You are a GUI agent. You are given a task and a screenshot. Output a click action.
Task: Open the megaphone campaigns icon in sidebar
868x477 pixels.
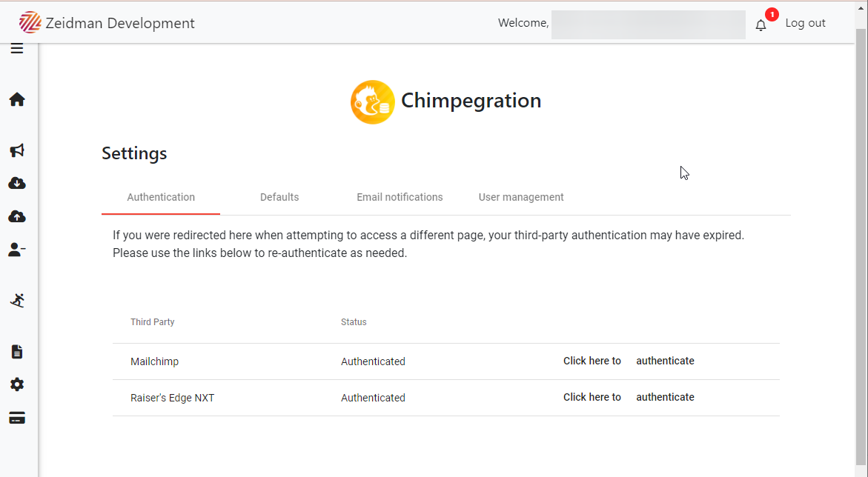(17, 150)
